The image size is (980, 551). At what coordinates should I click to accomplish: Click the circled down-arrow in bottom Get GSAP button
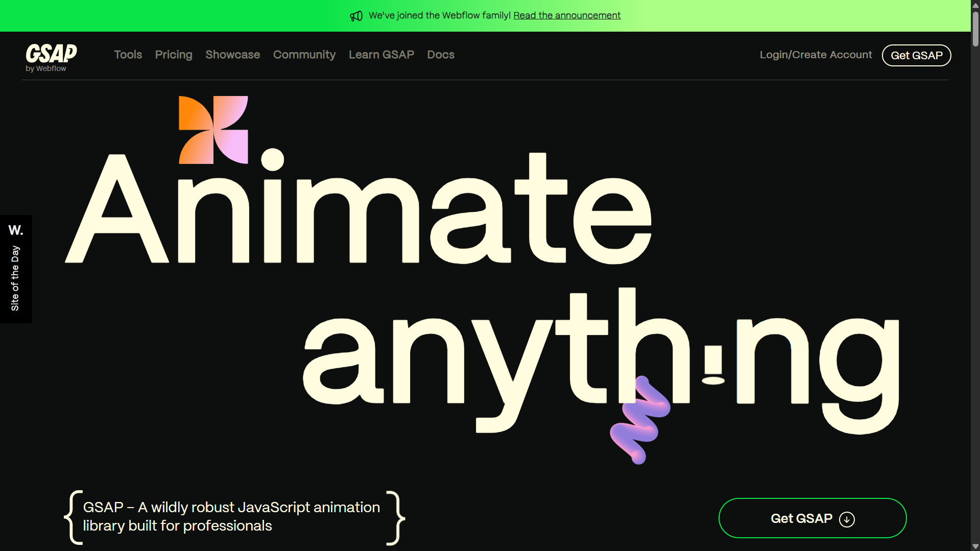[x=847, y=518]
